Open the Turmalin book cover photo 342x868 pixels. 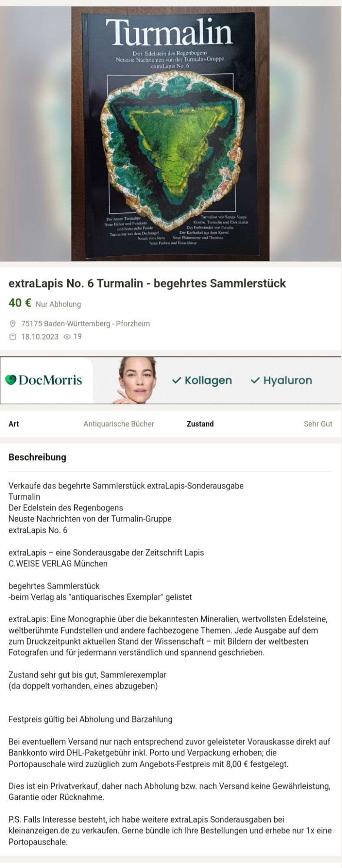coord(170,133)
